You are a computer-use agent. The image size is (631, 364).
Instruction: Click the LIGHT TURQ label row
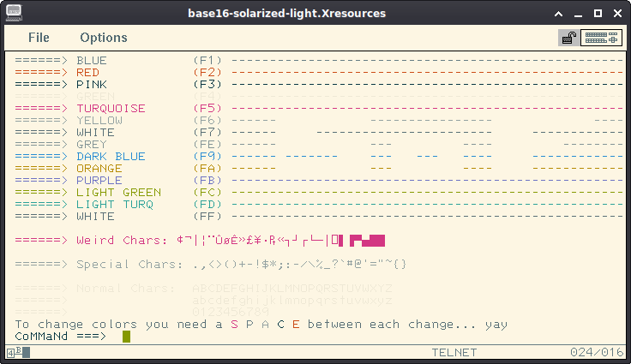click(x=115, y=205)
